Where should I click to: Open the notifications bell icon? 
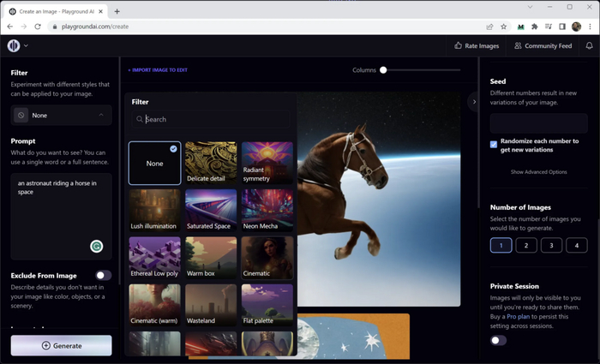tap(589, 45)
